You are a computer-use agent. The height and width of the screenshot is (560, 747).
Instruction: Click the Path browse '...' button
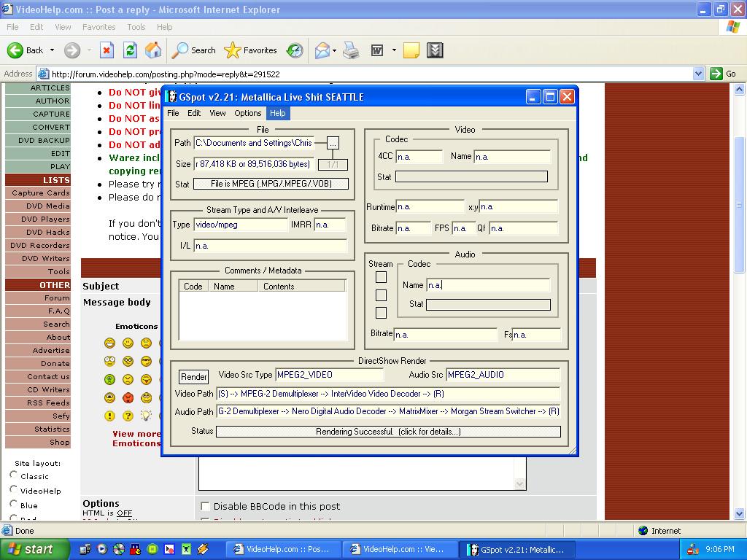333,143
